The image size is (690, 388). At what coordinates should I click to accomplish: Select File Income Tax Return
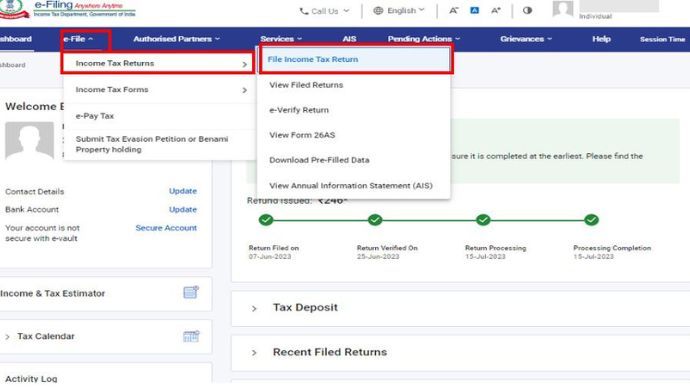coord(356,59)
